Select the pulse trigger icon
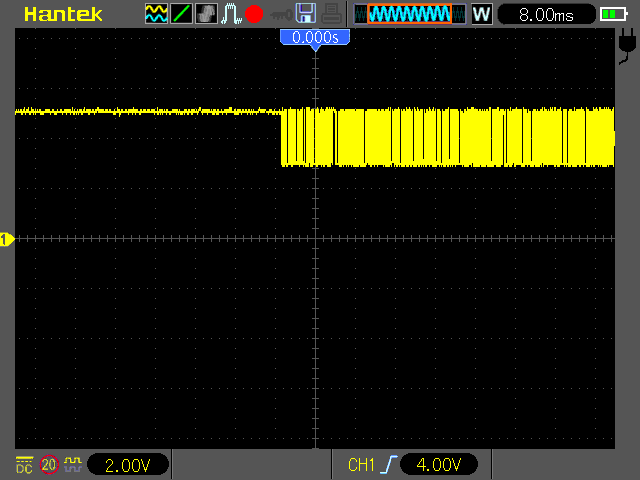Image resolution: width=640 pixels, height=480 pixels. pos(231,13)
